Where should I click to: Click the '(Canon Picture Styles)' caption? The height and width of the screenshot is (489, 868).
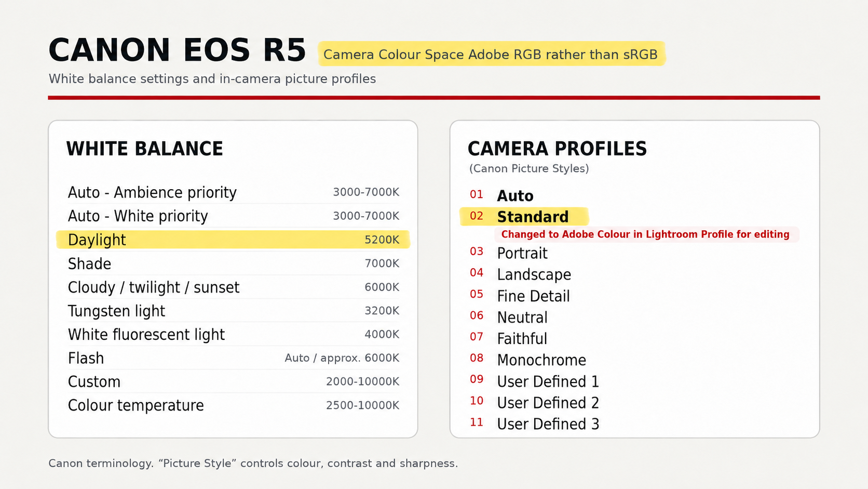tap(529, 169)
